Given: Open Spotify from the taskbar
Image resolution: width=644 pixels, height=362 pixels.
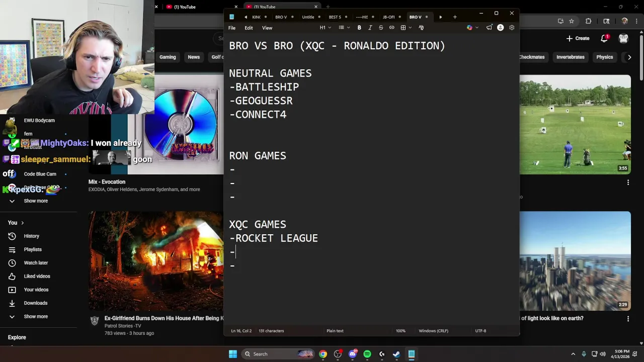Looking at the screenshot, I should (367, 354).
